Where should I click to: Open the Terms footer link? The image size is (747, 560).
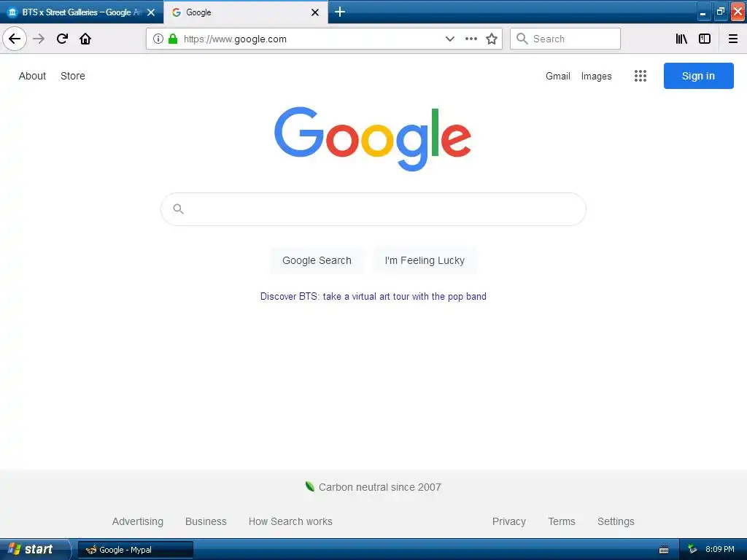(562, 521)
